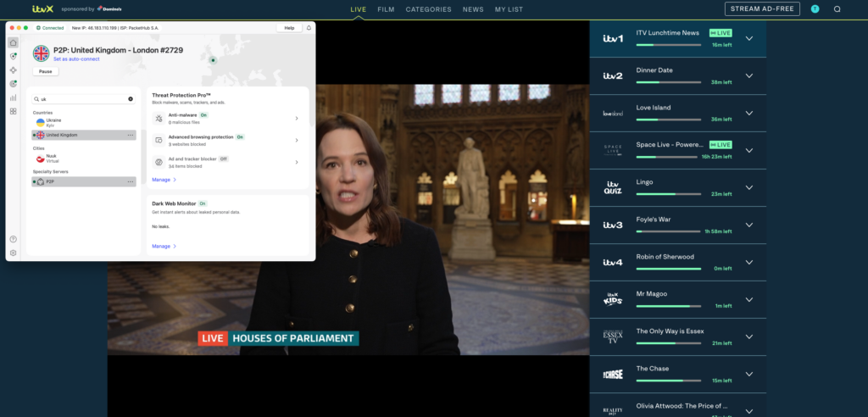Click the Ukraine flag icon
The width and height of the screenshot is (868, 417).
point(41,122)
